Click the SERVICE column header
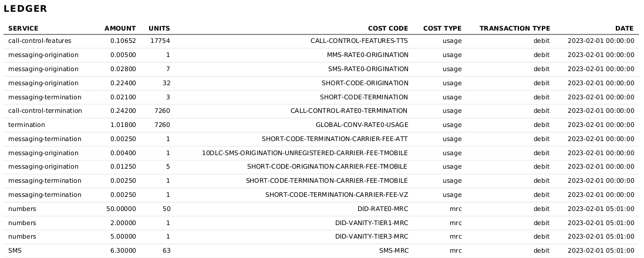The height and width of the screenshot is (258, 644). click(x=23, y=28)
